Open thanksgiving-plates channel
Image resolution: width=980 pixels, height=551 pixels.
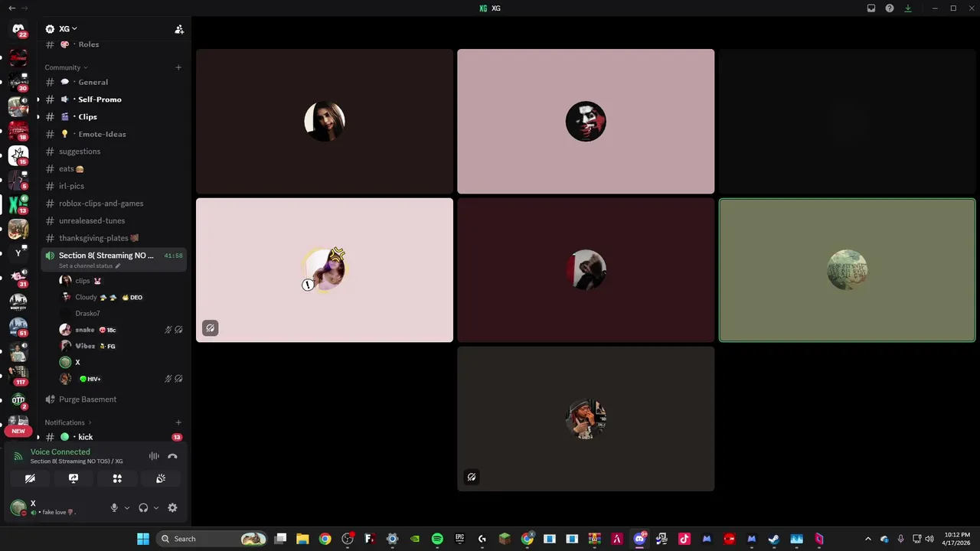point(113,238)
